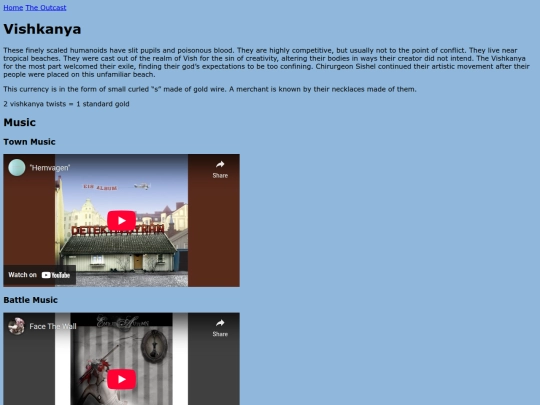Viewport: 540px width, 405px height.
Task: Open the 'Hemvagen' video title
Action: click(50, 168)
